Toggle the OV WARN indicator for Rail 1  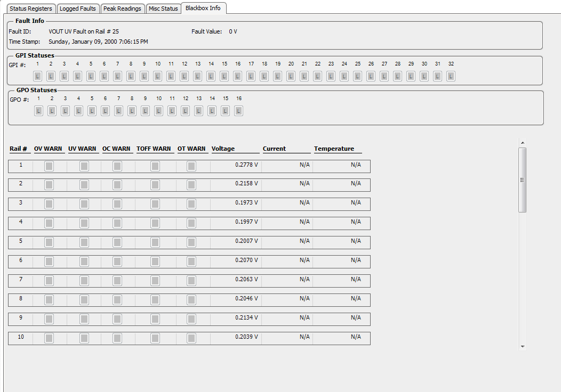pos(49,166)
